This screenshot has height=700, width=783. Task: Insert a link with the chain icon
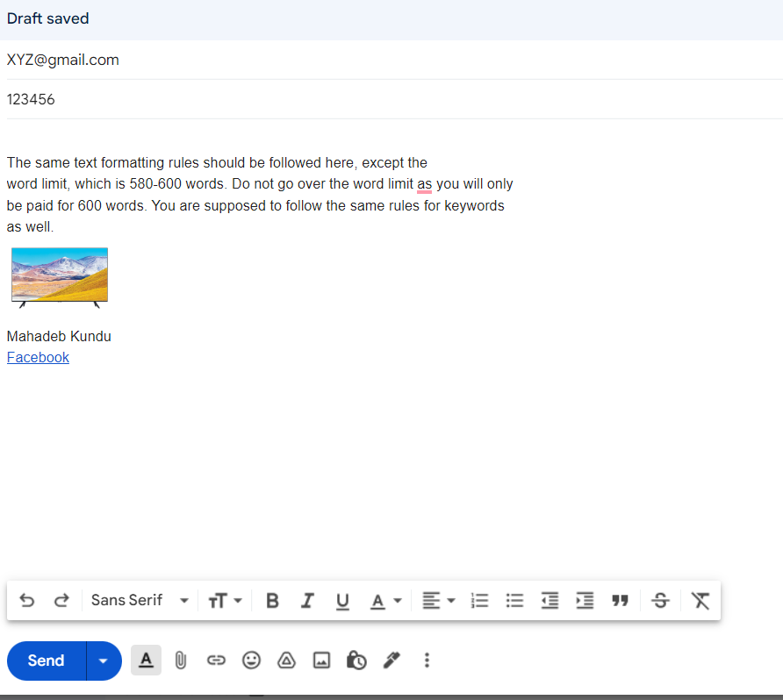[216, 660]
